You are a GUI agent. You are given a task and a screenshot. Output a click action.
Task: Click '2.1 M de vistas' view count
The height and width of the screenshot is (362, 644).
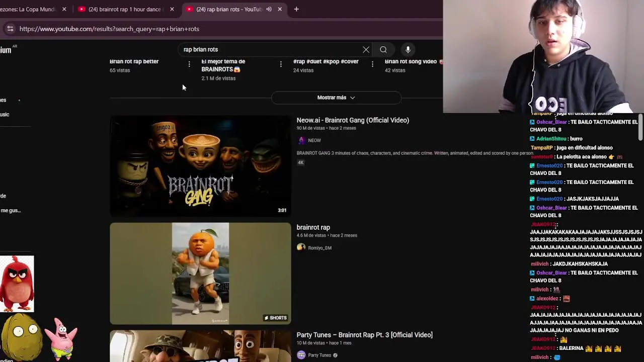coord(218,78)
